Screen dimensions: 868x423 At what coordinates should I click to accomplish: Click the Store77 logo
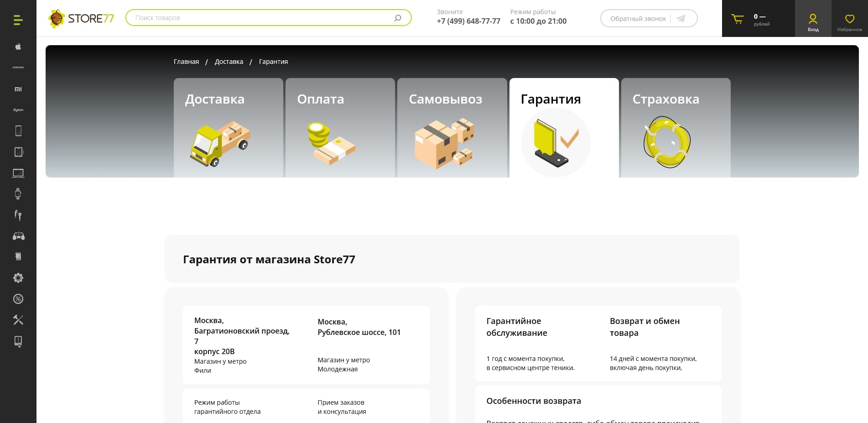pos(81,19)
